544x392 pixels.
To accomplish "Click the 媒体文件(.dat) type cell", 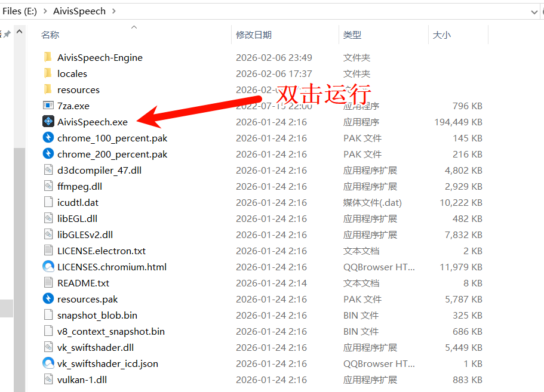I will 372,202.
